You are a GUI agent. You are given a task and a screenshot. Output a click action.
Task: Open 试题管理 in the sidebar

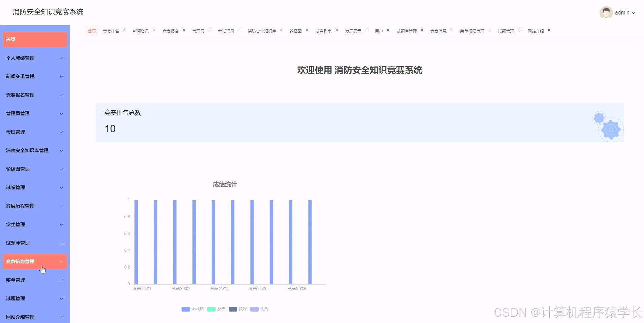coord(35,298)
